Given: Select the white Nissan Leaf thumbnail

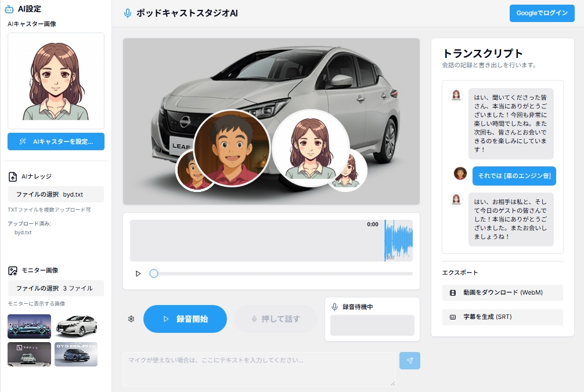Looking at the screenshot, I should point(77,326).
